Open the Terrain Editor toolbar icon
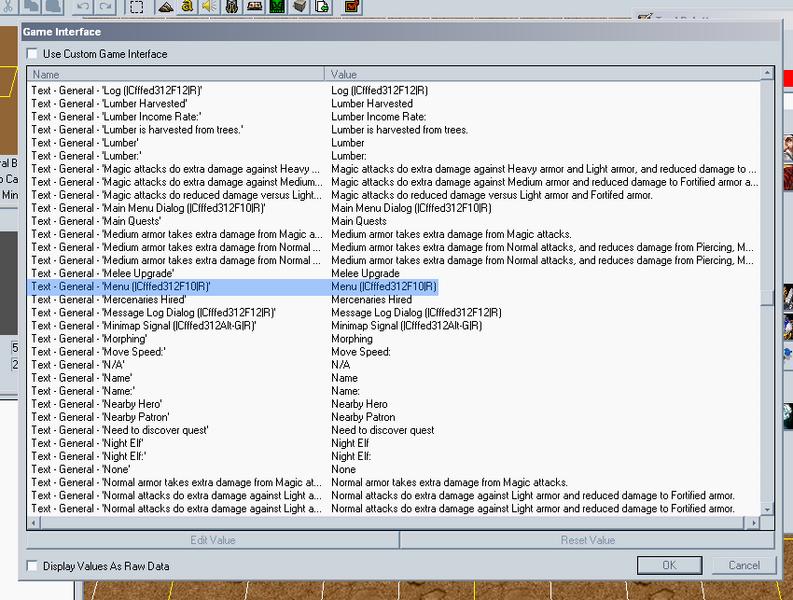This screenshot has height=600, width=793. [x=165, y=7]
